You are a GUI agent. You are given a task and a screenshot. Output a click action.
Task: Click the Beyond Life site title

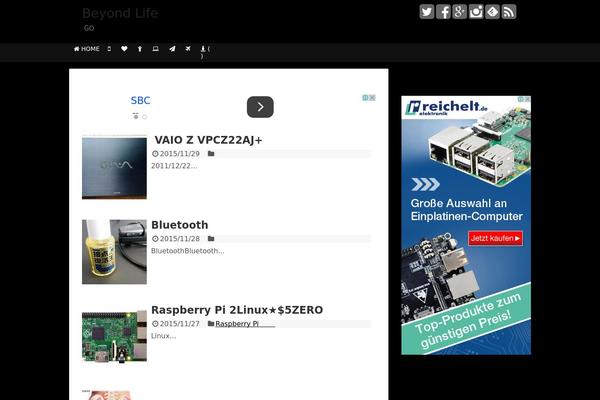coord(120,13)
